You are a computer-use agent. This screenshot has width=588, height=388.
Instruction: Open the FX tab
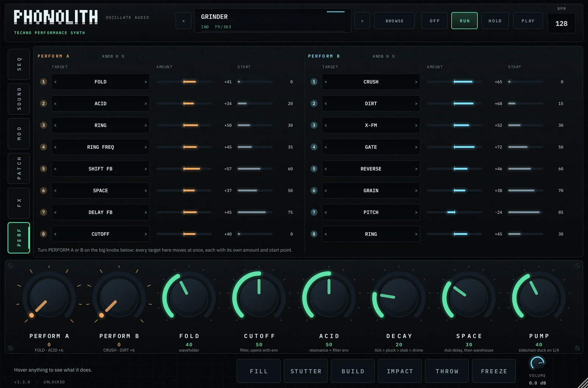[19, 203]
